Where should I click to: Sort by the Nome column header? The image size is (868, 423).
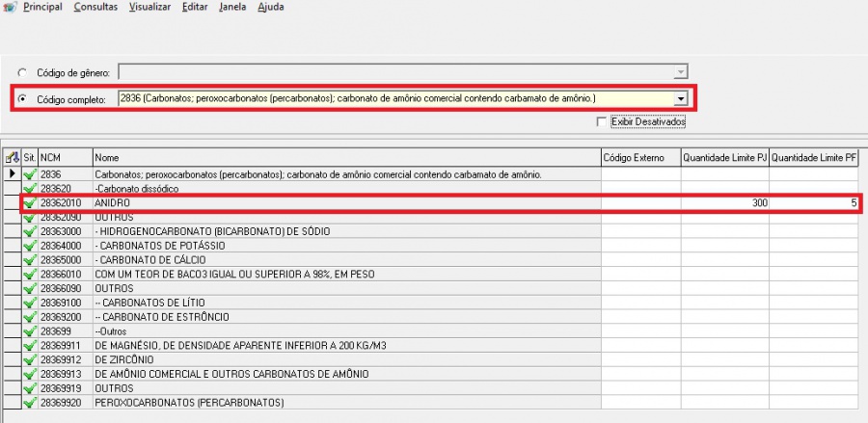(x=347, y=158)
